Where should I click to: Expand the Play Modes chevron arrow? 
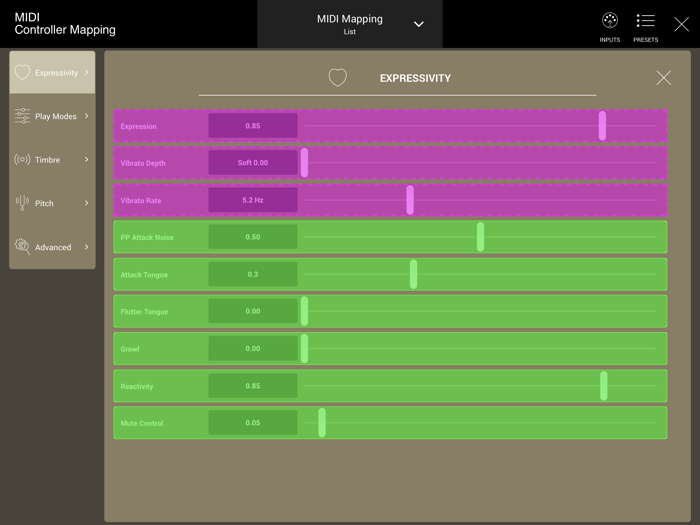click(87, 117)
